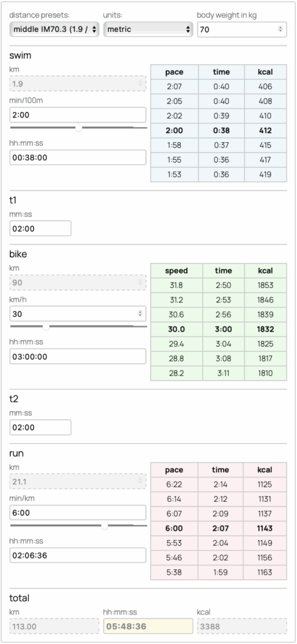Click the bike hh:mm:ss time field

(78, 356)
